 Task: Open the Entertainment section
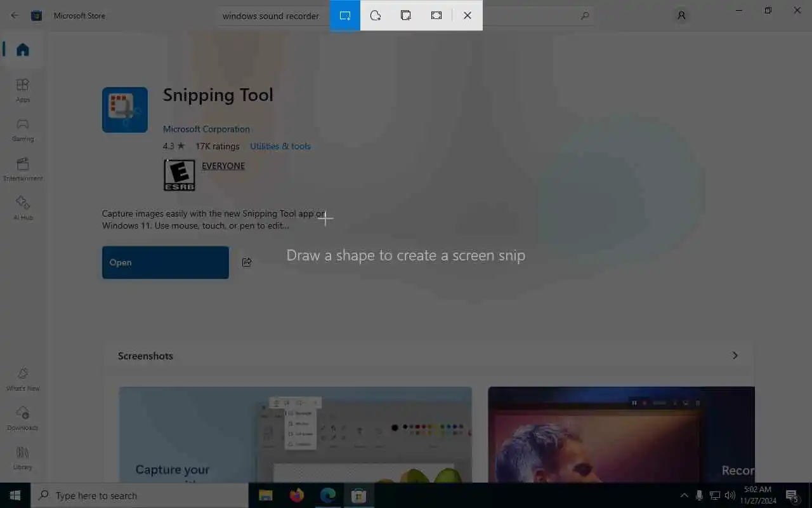pos(23,169)
